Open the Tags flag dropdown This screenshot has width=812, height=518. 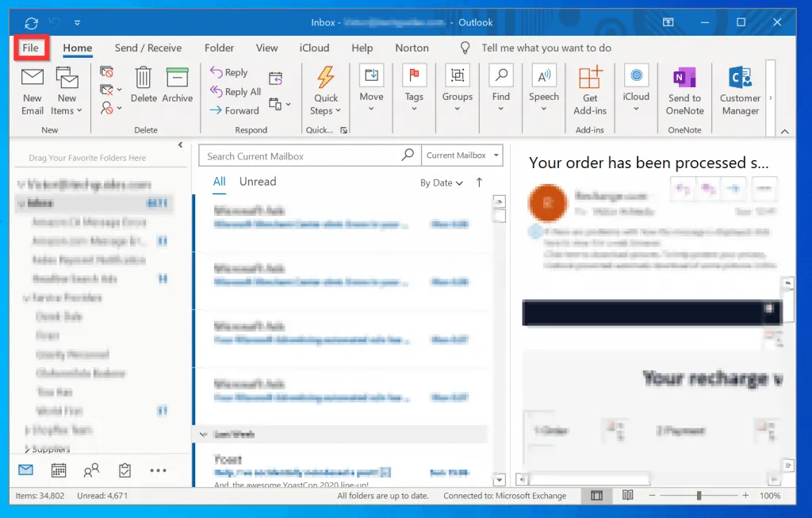click(414, 88)
